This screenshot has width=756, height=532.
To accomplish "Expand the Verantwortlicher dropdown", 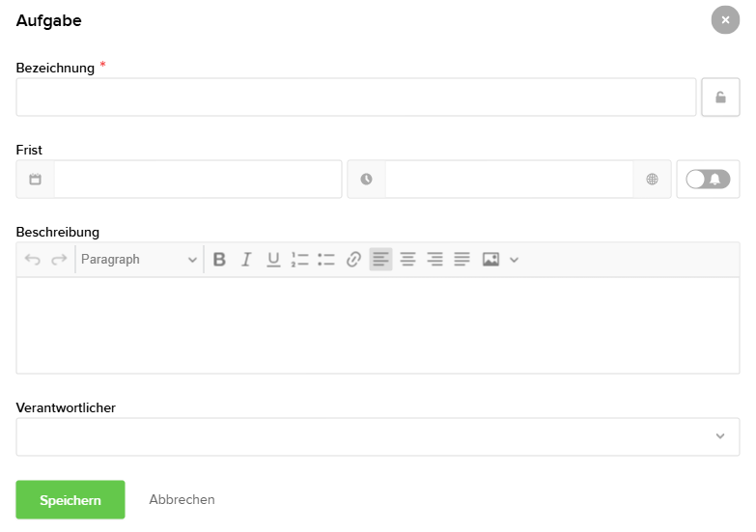I will click(719, 436).
